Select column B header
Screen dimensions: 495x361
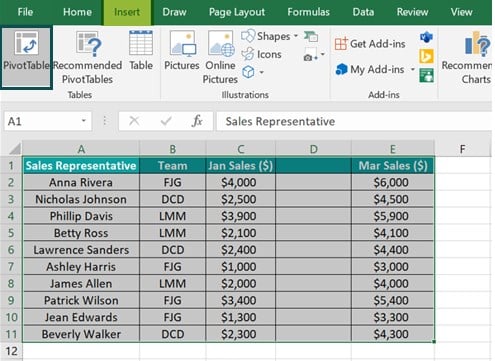(x=173, y=149)
